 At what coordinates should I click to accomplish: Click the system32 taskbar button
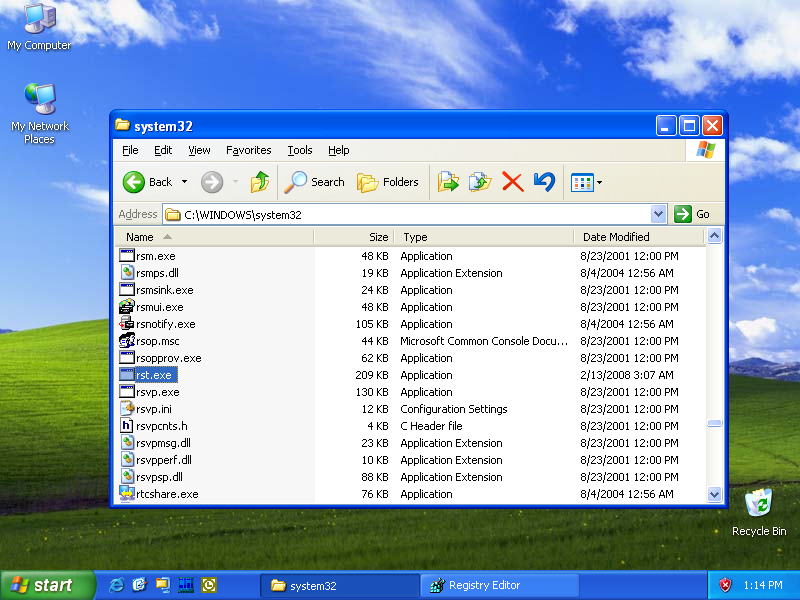(x=339, y=585)
